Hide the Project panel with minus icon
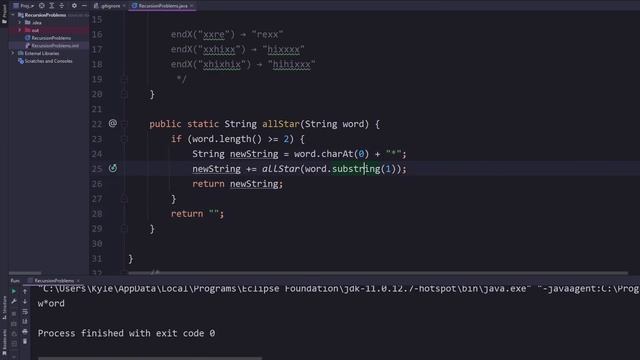Screen dimensions: 640x360 (84, 6)
